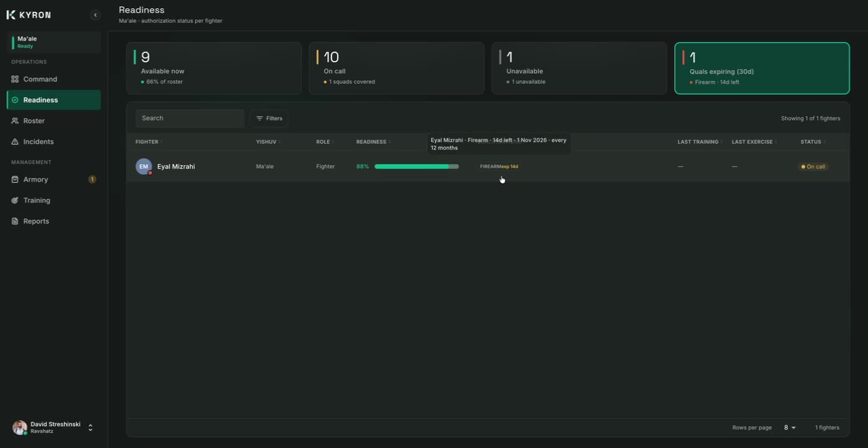
Task: Click the Kyron logo icon
Action: pos(11,15)
